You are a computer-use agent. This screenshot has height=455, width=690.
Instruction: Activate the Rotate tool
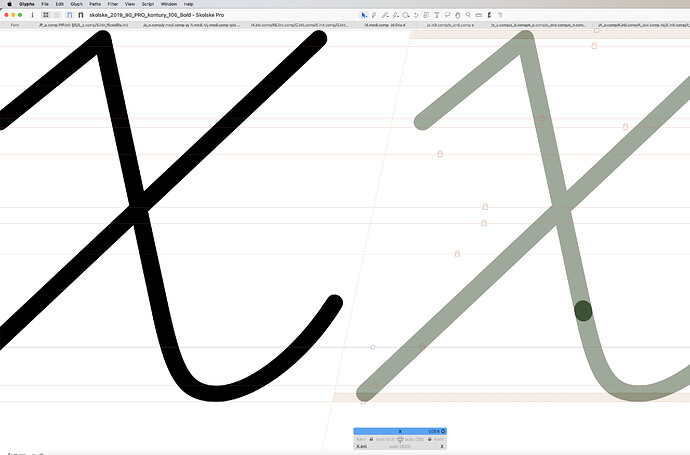tap(416, 15)
